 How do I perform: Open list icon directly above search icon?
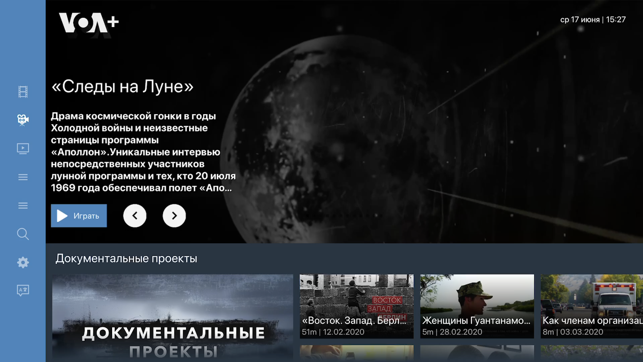[23, 205]
